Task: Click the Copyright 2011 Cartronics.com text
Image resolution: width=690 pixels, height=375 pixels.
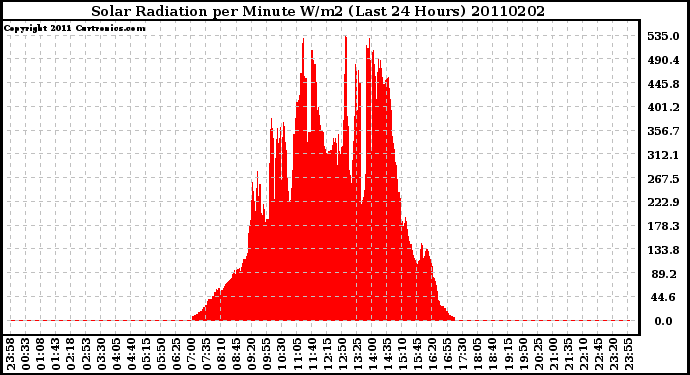Action: [x=75, y=29]
